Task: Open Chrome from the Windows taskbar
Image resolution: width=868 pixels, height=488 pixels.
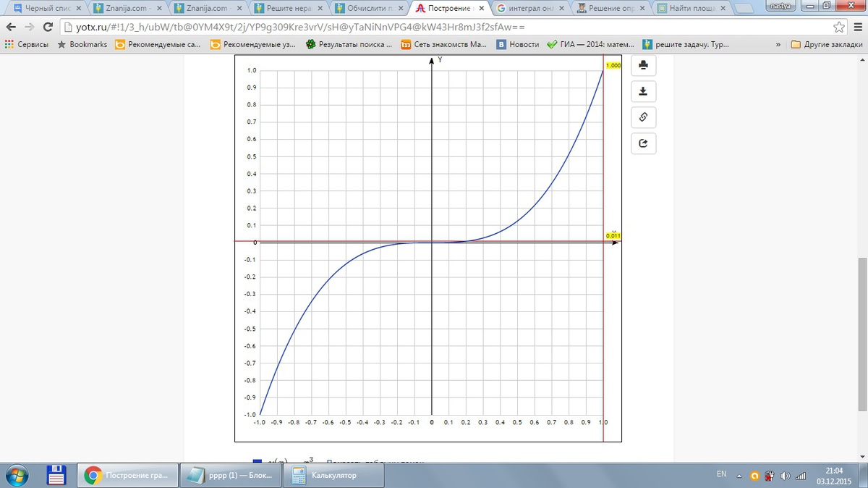Action: pyautogui.click(x=126, y=476)
